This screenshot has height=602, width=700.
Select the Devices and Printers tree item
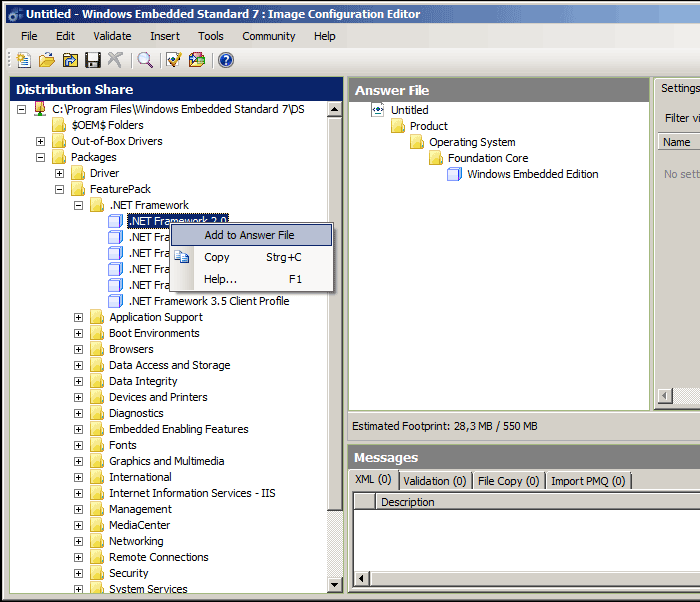coord(158,397)
